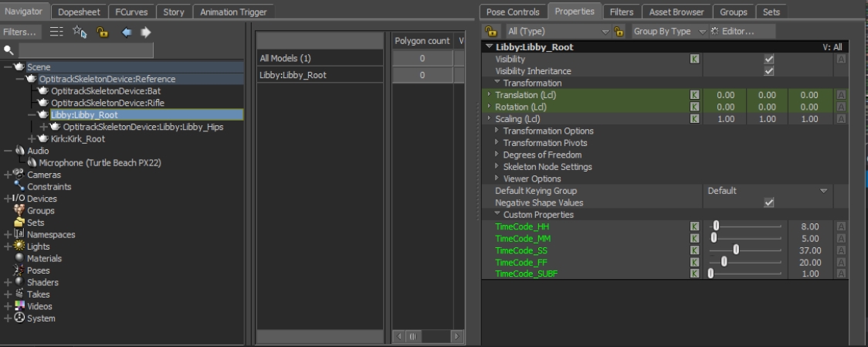Click the star-with-cursor icon in Navigator toolbar
868x347 pixels.
pyautogui.click(x=80, y=32)
